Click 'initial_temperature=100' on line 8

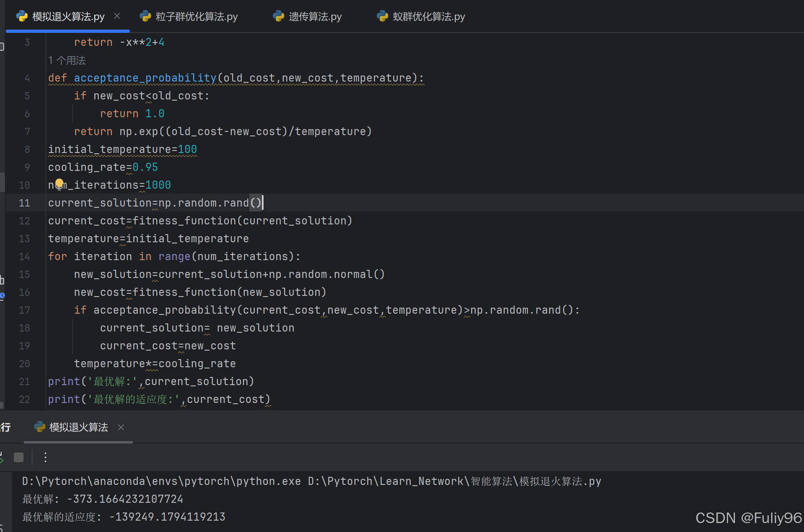point(123,149)
